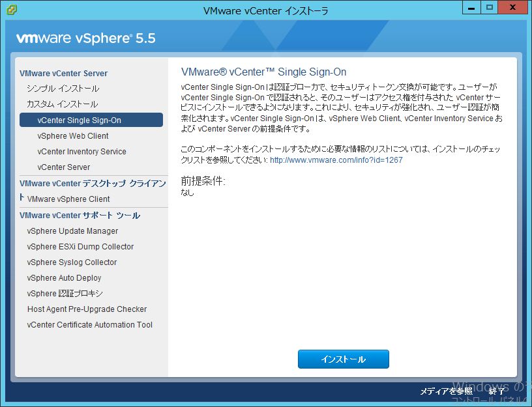This screenshot has height=407, width=532.
Task: Select vCenter Certificate Automation Tool
Action: tap(89, 325)
